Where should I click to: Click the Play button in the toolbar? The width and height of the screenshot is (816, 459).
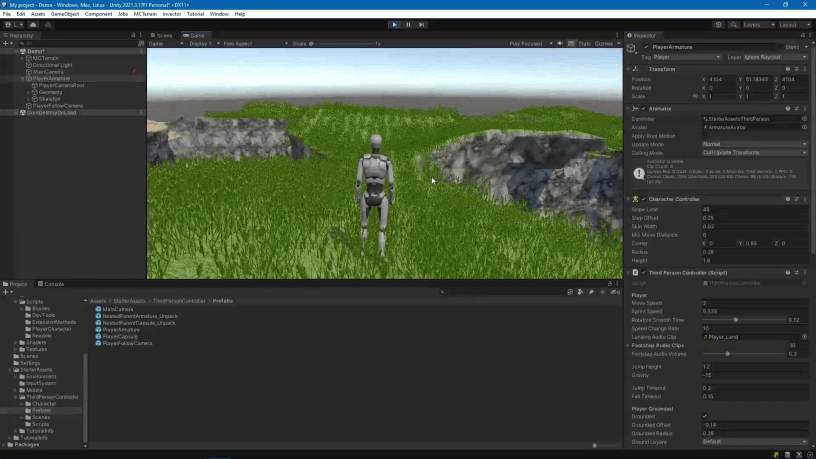tap(394, 24)
